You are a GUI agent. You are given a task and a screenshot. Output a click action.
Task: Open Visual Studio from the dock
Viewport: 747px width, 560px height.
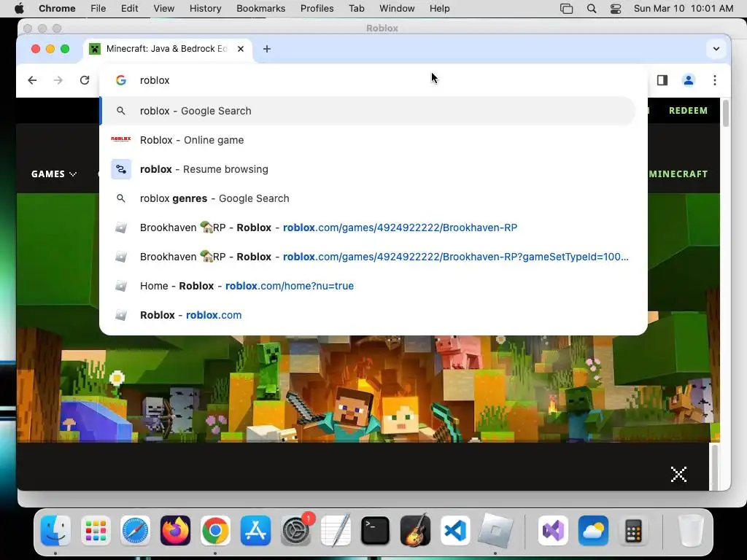(x=554, y=530)
